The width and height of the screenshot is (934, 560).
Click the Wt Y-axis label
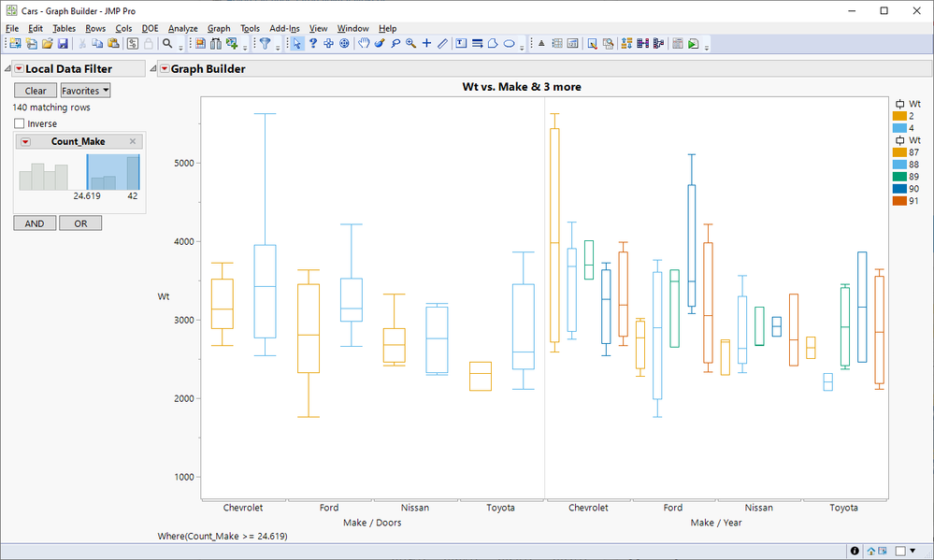pyautogui.click(x=164, y=296)
